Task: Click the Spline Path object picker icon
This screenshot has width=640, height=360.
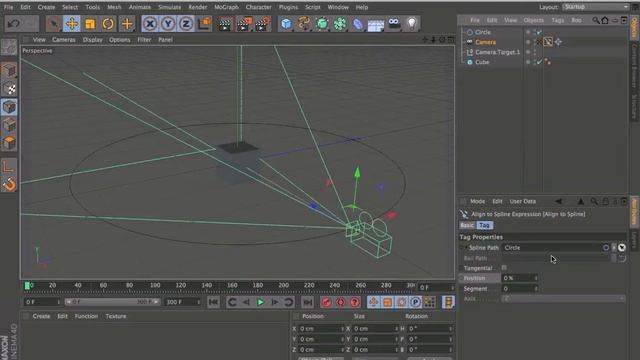Action: [622, 247]
